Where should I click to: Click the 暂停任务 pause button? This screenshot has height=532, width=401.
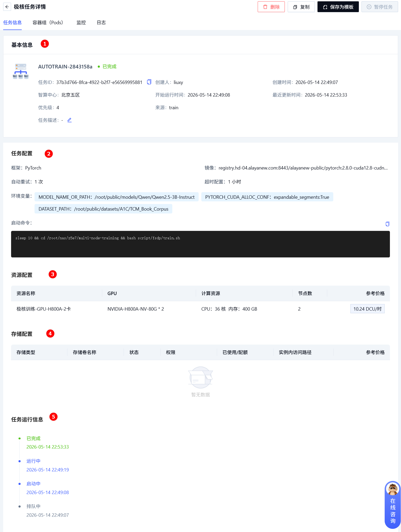(380, 7)
